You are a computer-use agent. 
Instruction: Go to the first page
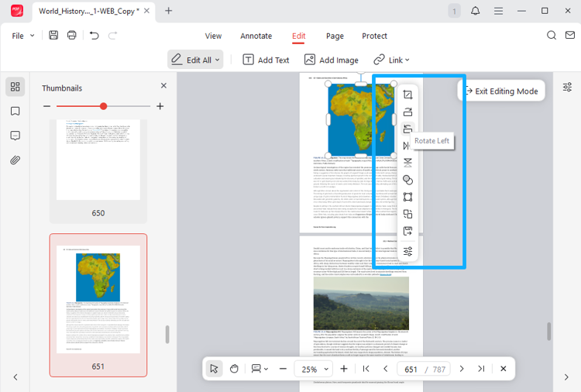(366, 369)
